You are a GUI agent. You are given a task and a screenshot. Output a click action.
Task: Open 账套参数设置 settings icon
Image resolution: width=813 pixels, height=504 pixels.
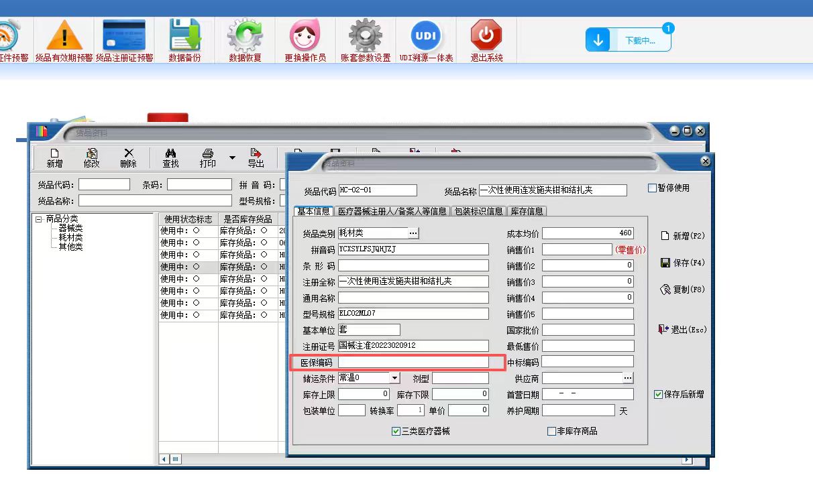click(x=366, y=35)
